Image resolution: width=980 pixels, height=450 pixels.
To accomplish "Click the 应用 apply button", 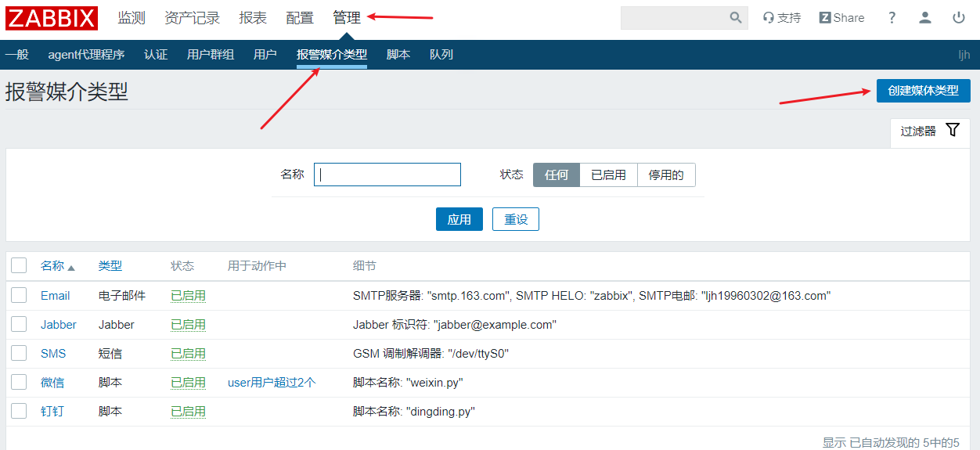I will pyautogui.click(x=459, y=219).
